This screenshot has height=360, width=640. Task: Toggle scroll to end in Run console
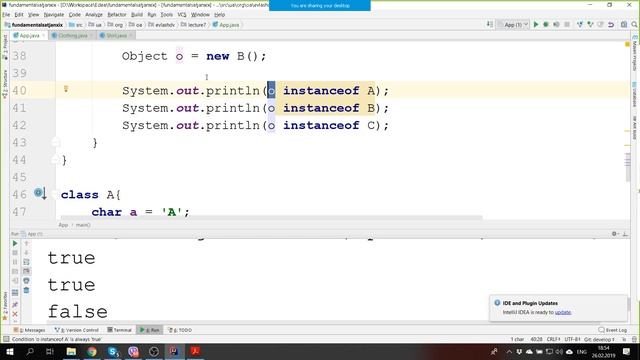click(26, 271)
